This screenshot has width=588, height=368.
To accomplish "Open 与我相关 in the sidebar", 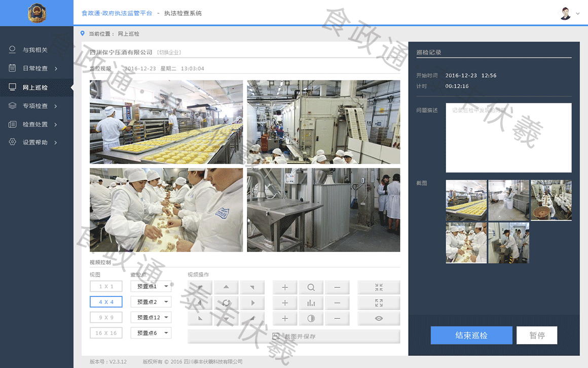I will coord(35,50).
